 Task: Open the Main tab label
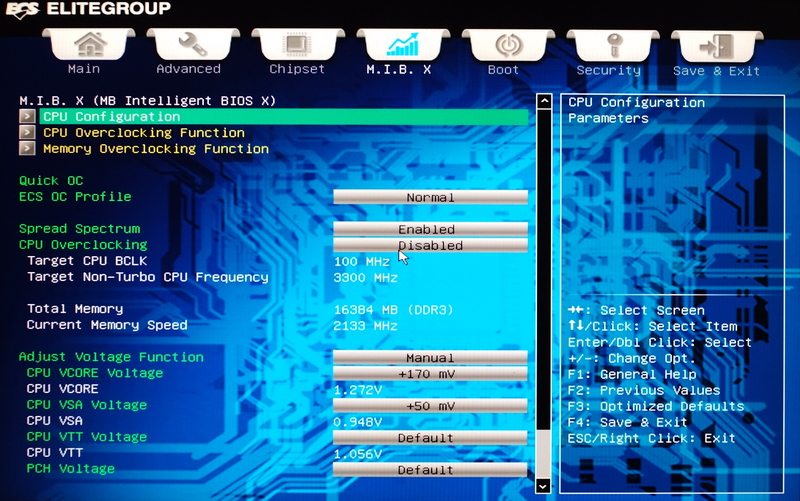[84, 69]
